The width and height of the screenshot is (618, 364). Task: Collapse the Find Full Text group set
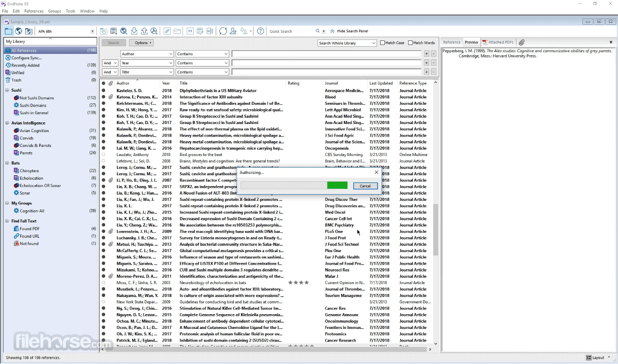(x=7, y=221)
